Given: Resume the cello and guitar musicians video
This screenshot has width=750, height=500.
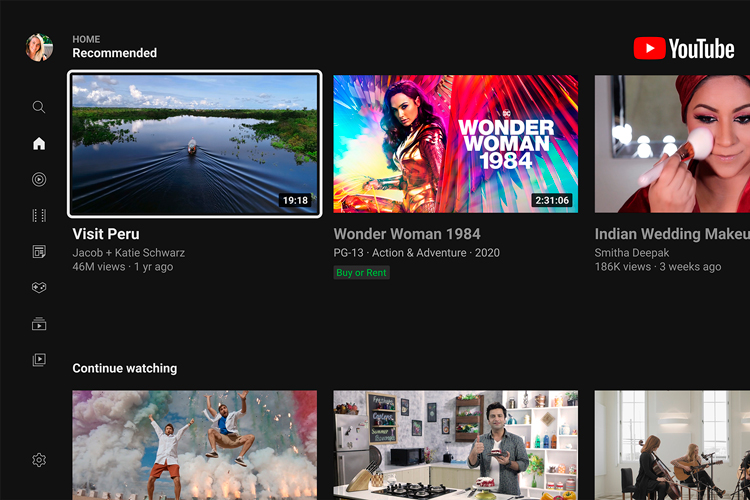Looking at the screenshot, I should click(x=672, y=445).
